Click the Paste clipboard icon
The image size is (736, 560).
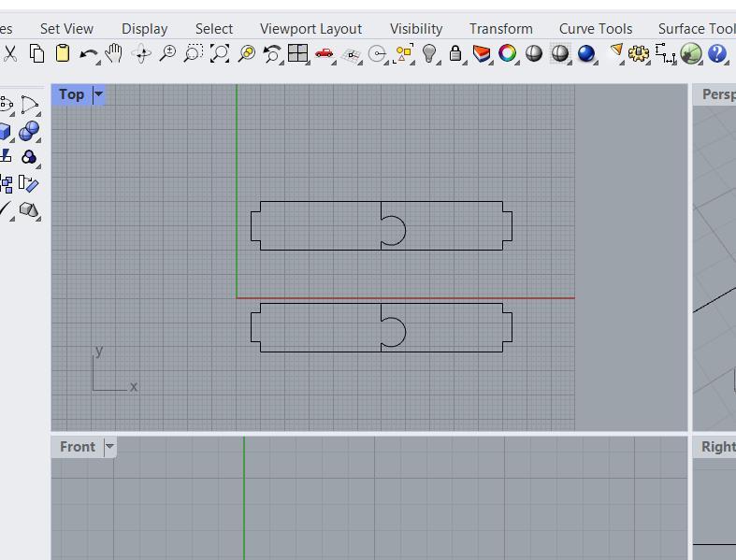pyautogui.click(x=63, y=53)
